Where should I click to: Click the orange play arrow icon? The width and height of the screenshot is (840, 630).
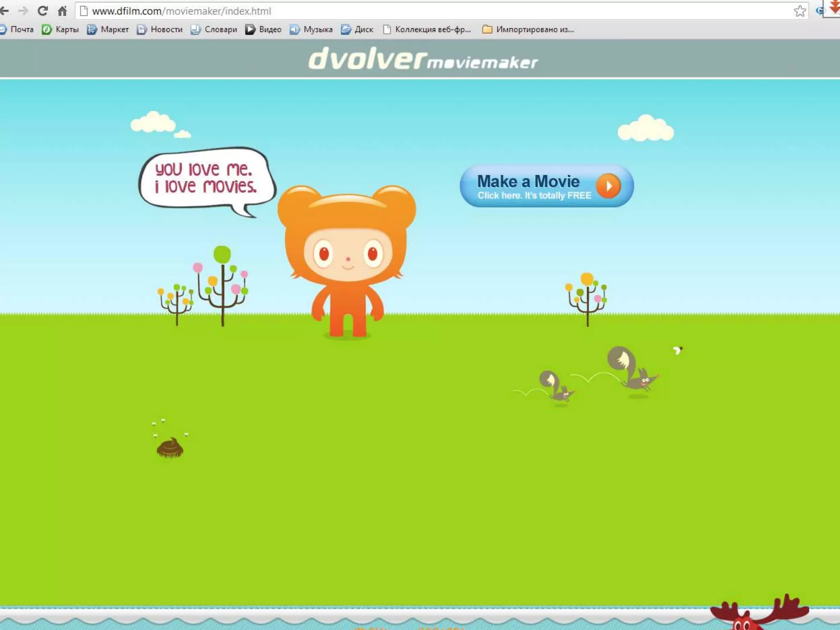(x=608, y=186)
